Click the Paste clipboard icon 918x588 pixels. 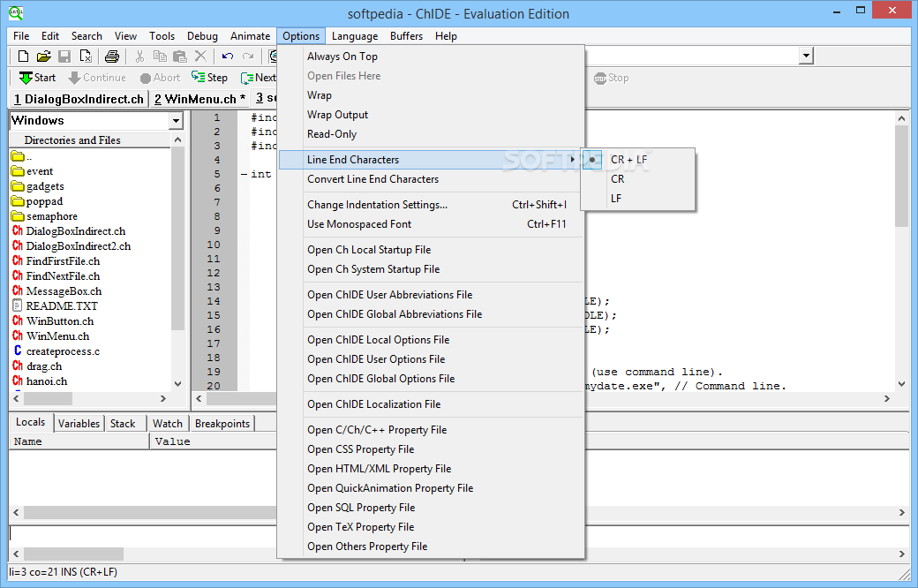[x=180, y=57]
